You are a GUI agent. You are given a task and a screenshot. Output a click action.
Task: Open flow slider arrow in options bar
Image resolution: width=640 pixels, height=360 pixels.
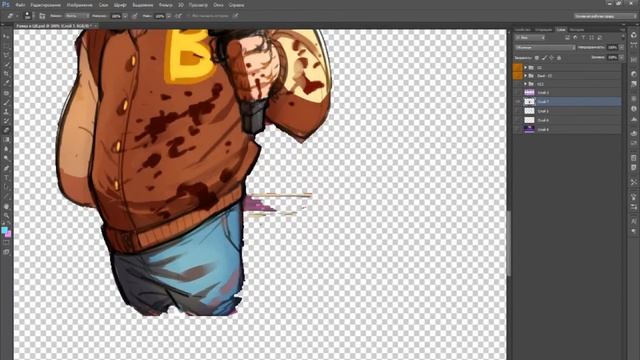point(168,16)
